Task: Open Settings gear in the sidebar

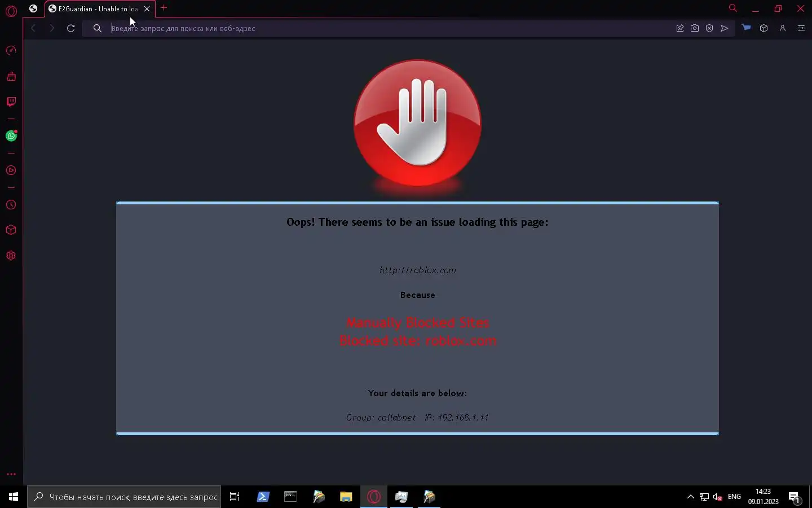Action: pos(11,256)
